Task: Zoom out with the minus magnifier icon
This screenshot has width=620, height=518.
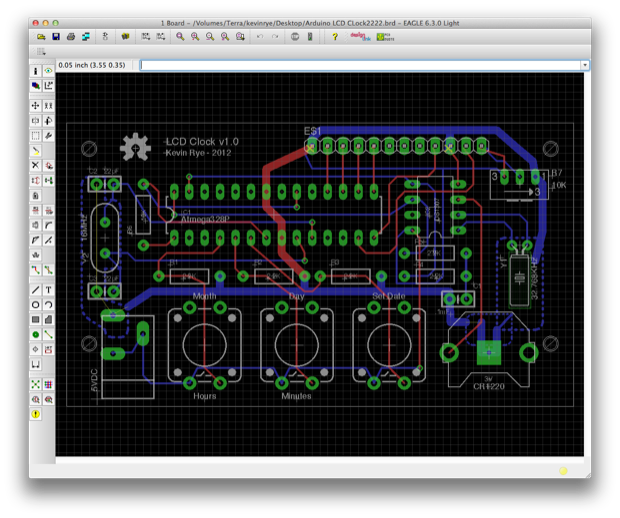Action: pos(210,37)
